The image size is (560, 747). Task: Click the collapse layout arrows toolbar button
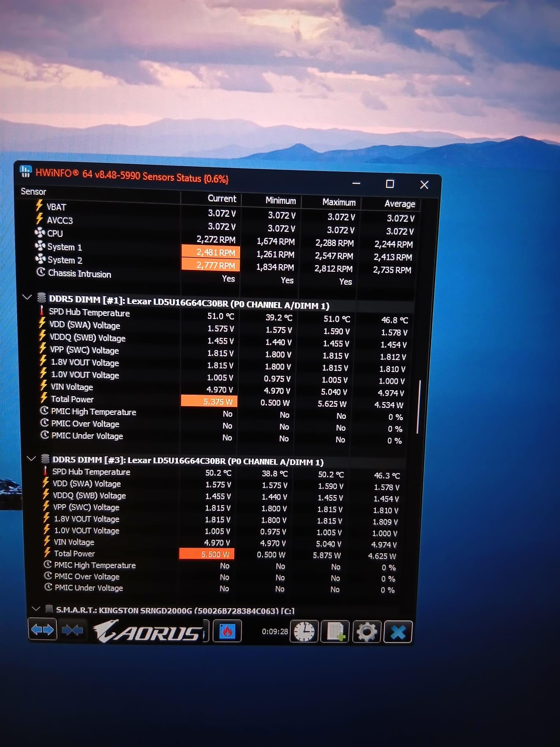pyautogui.click(x=72, y=630)
